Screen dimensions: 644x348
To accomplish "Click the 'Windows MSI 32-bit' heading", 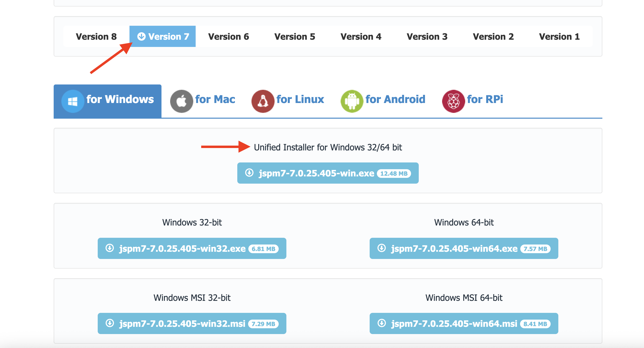I will pyautogui.click(x=192, y=297).
